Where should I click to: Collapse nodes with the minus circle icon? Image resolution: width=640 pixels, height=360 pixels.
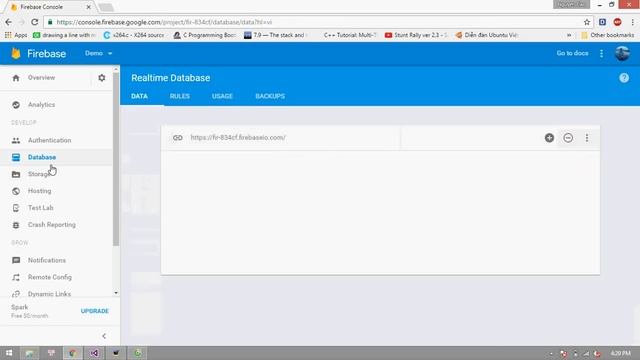[x=568, y=138]
